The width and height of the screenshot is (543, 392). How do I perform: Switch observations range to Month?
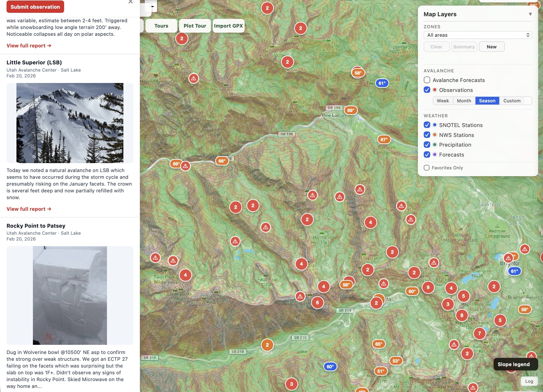464,101
